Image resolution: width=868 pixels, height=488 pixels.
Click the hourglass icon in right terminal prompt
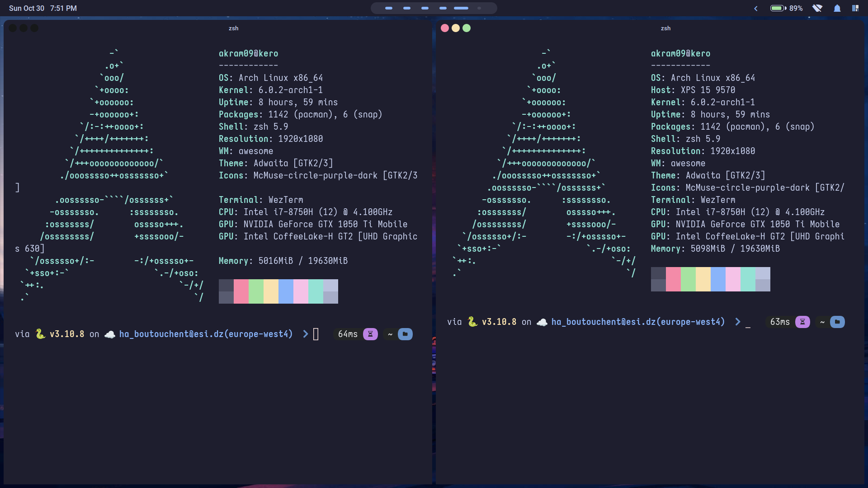coord(802,322)
